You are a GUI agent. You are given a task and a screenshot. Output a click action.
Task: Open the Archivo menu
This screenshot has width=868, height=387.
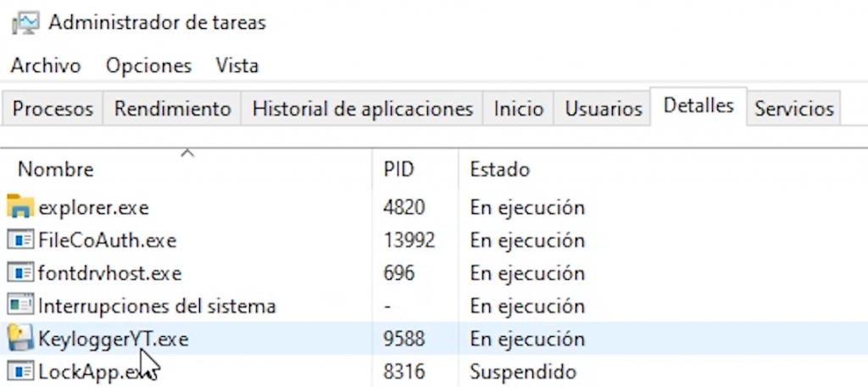coord(46,65)
